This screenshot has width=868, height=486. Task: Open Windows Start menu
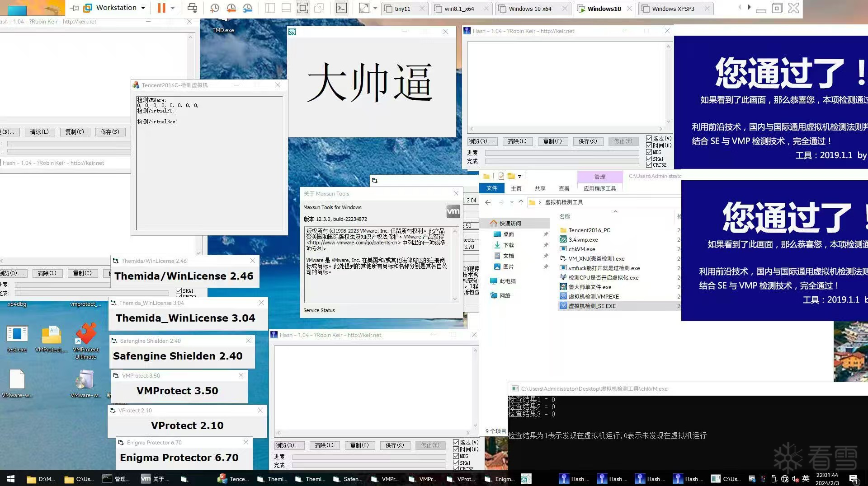[11, 479]
